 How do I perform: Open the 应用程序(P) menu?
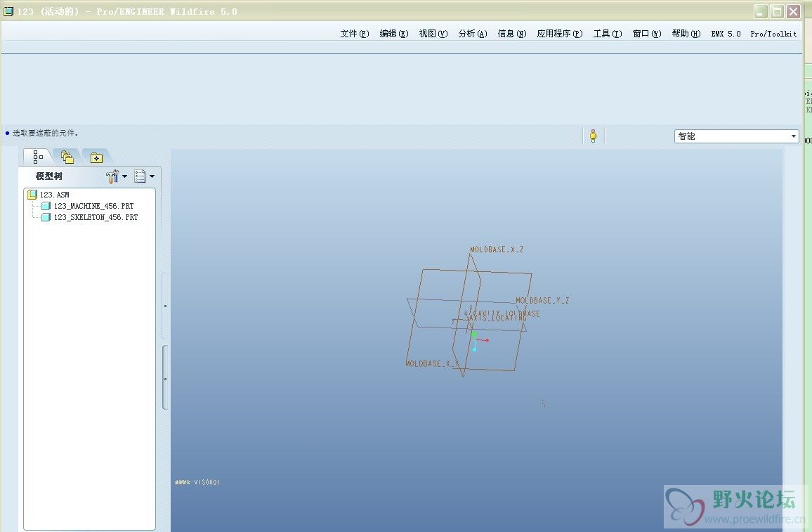[559, 34]
